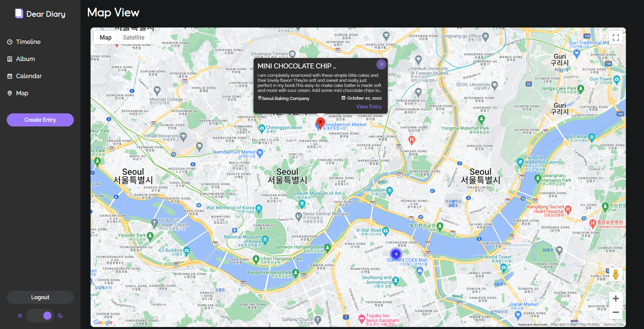Close the Mini Chocolate Chip popup
The height and width of the screenshot is (329, 644).
pos(381,64)
